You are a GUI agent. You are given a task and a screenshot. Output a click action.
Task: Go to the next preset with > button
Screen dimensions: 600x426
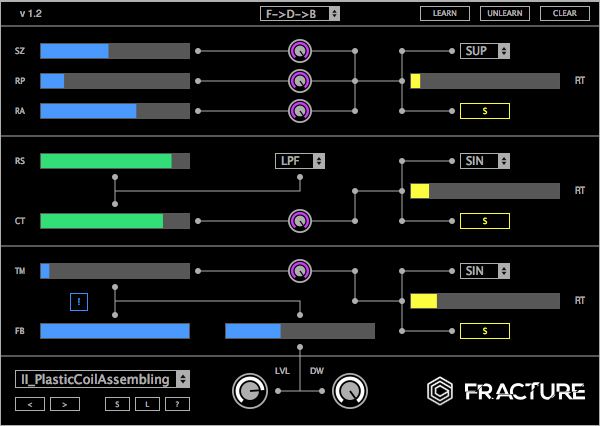coord(65,404)
